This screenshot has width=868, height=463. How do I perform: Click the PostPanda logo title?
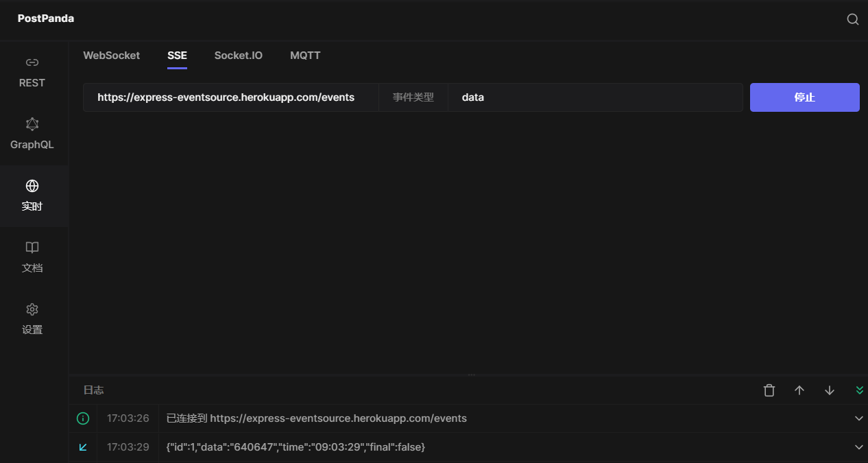click(46, 19)
